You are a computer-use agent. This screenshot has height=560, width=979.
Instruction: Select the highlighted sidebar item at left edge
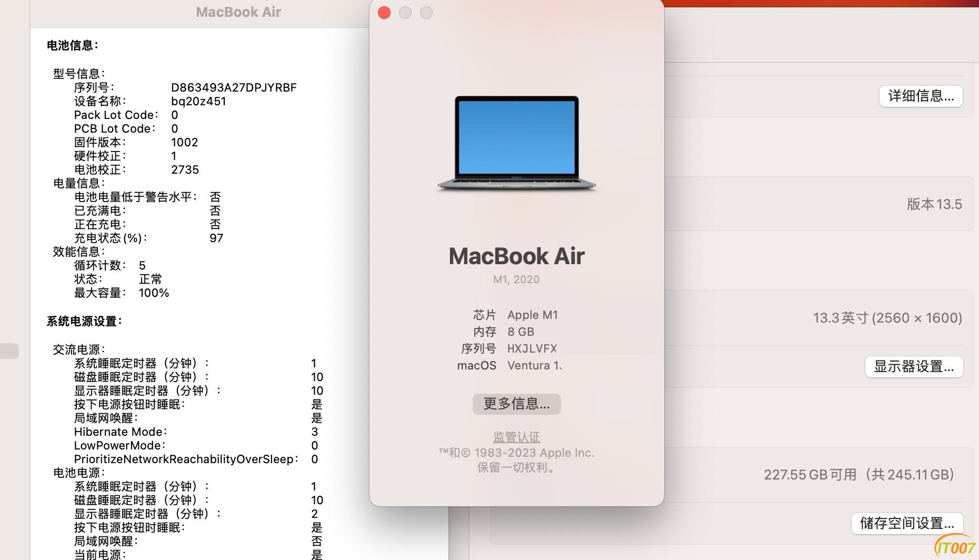pyautogui.click(x=9, y=351)
